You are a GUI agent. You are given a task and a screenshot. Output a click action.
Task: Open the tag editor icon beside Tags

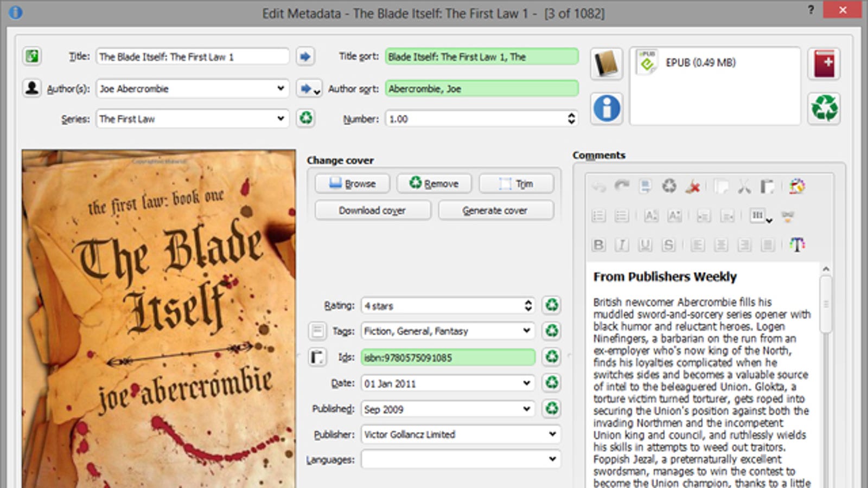click(x=317, y=330)
